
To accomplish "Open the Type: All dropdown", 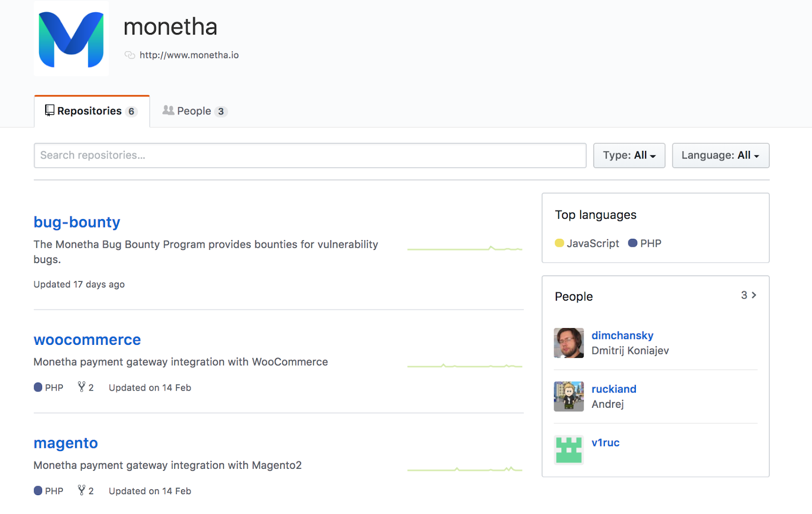I will (x=629, y=155).
